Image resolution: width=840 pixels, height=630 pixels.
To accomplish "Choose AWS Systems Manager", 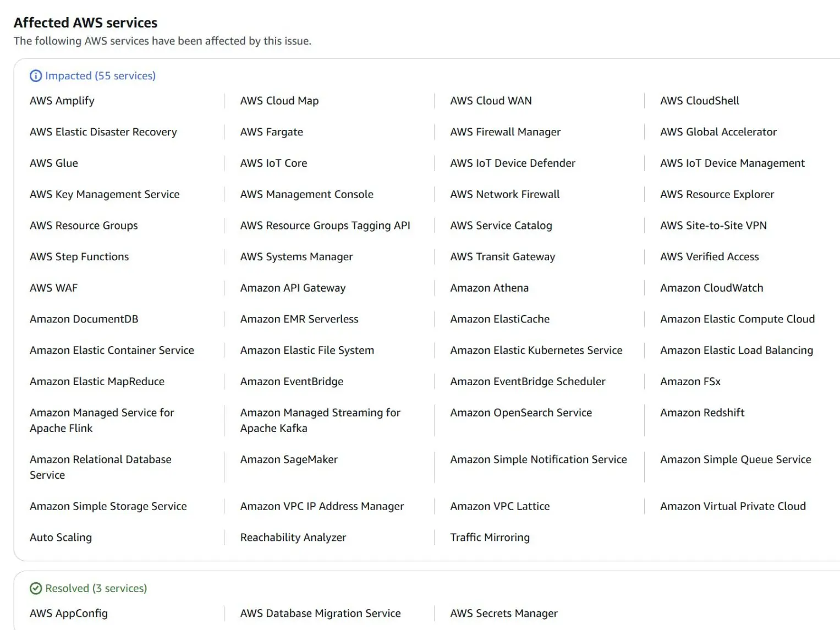I will click(297, 257).
